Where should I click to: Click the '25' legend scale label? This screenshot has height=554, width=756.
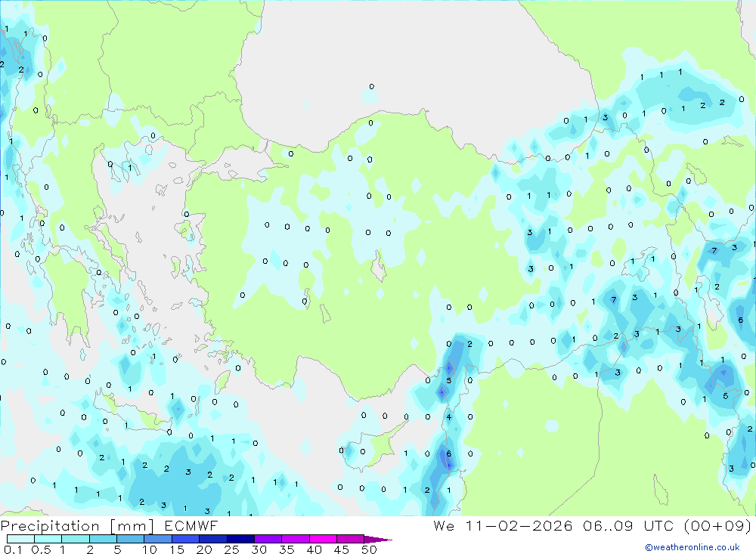click(232, 549)
